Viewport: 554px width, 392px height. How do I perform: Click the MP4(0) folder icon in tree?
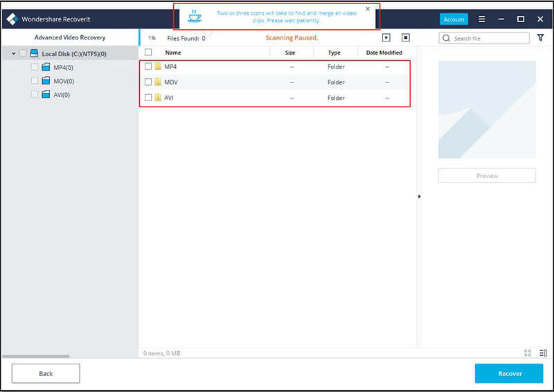(x=46, y=67)
